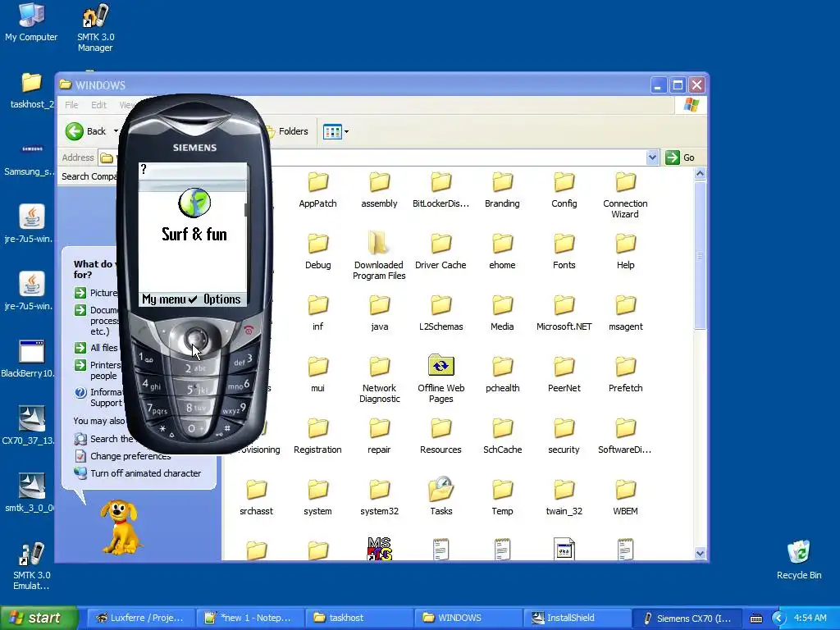Viewport: 840px width, 630px height.
Task: Open the Recycle Bin icon
Action: (x=799, y=559)
